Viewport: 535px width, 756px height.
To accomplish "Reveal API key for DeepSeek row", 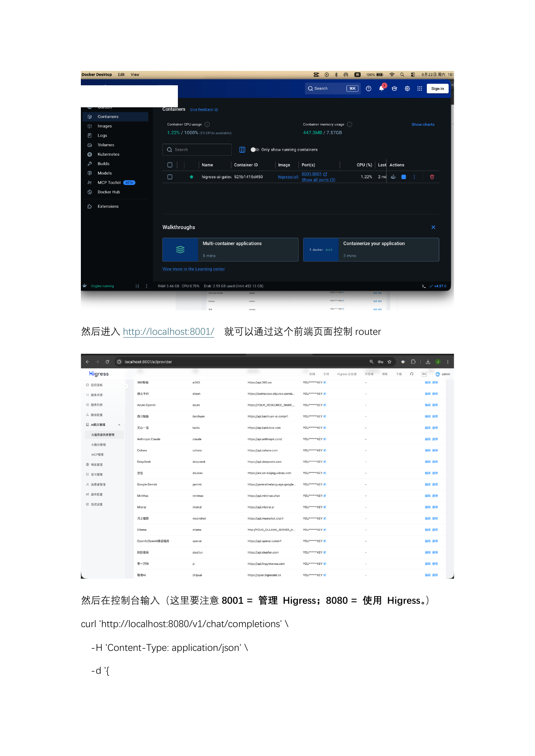I will coord(325,462).
